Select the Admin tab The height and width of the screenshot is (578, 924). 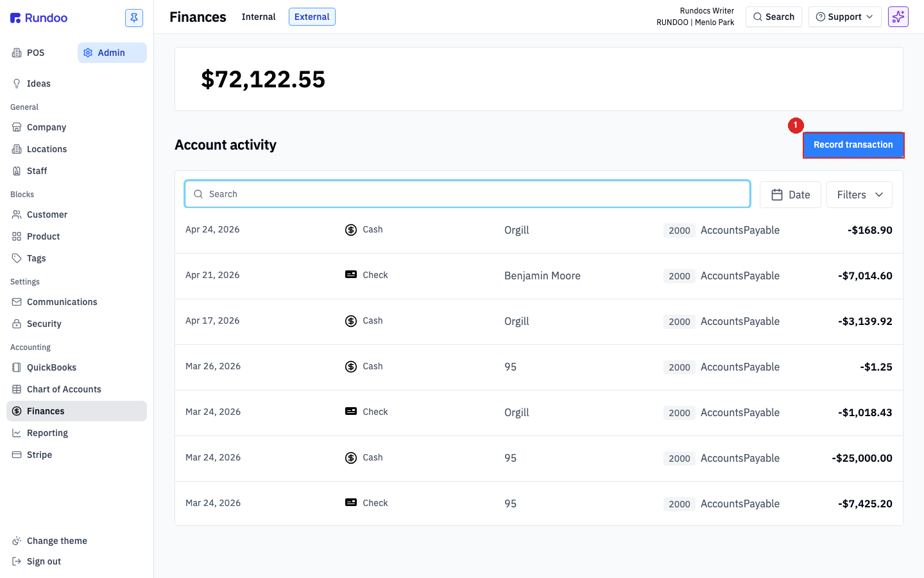(112, 53)
